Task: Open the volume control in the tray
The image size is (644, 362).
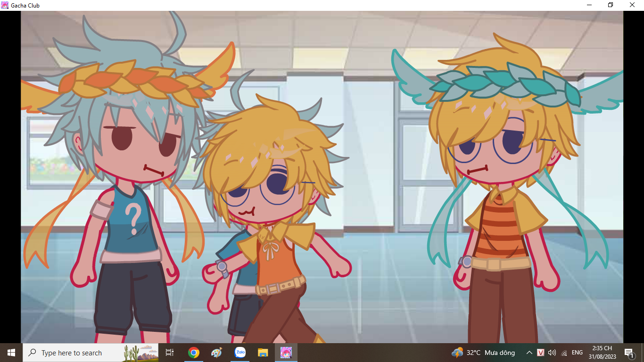Action: 552,353
